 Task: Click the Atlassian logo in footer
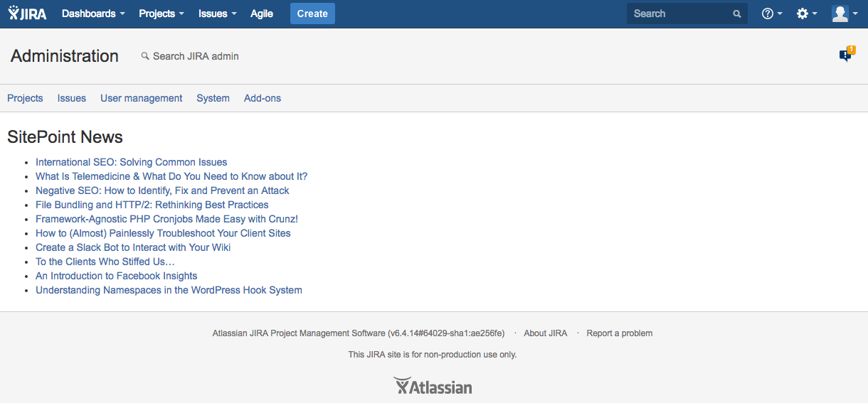433,386
